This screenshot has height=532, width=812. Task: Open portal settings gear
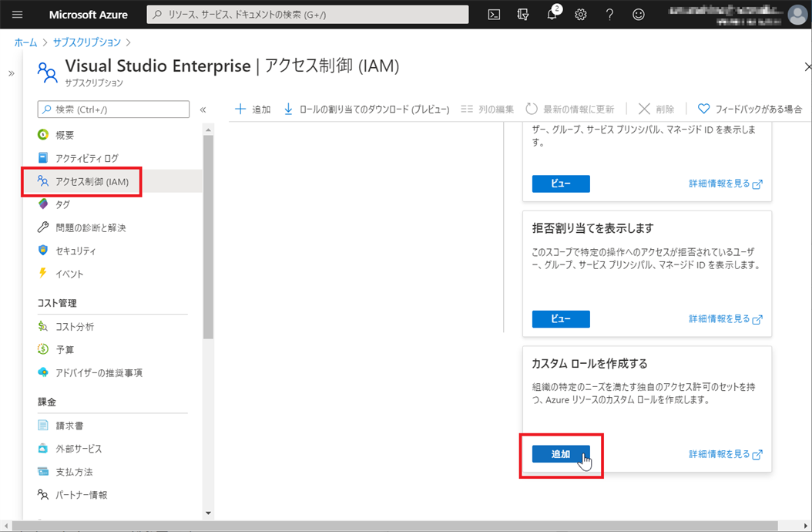(x=581, y=15)
